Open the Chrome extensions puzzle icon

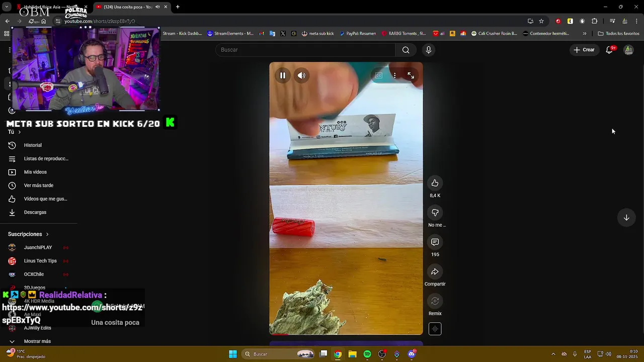click(595, 21)
